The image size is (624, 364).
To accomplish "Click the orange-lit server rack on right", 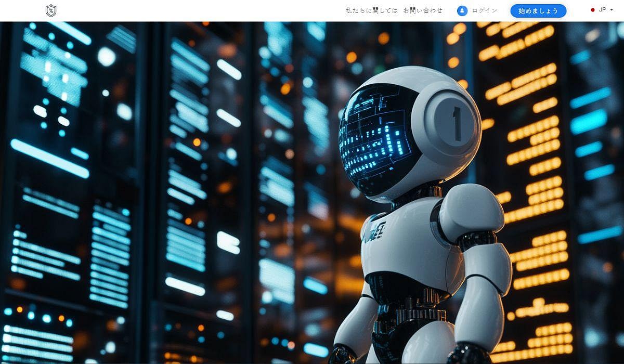I will pos(530,156).
